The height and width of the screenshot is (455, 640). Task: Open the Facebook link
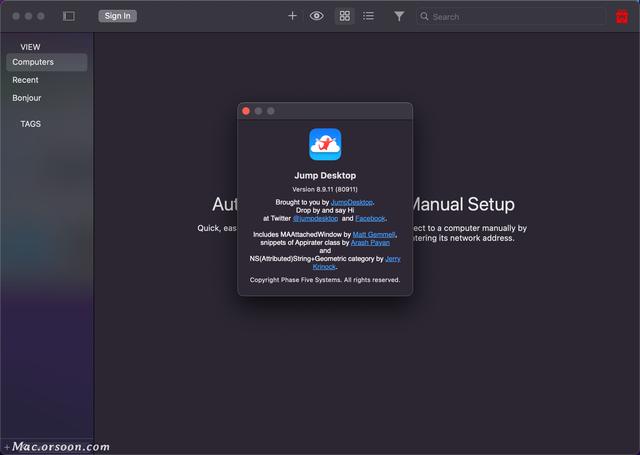pos(370,218)
